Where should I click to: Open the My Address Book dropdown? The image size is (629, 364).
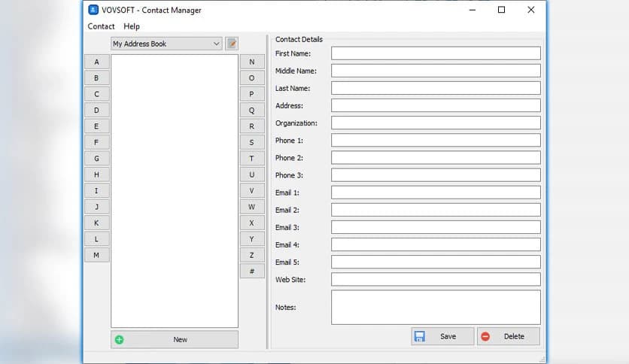(166, 44)
